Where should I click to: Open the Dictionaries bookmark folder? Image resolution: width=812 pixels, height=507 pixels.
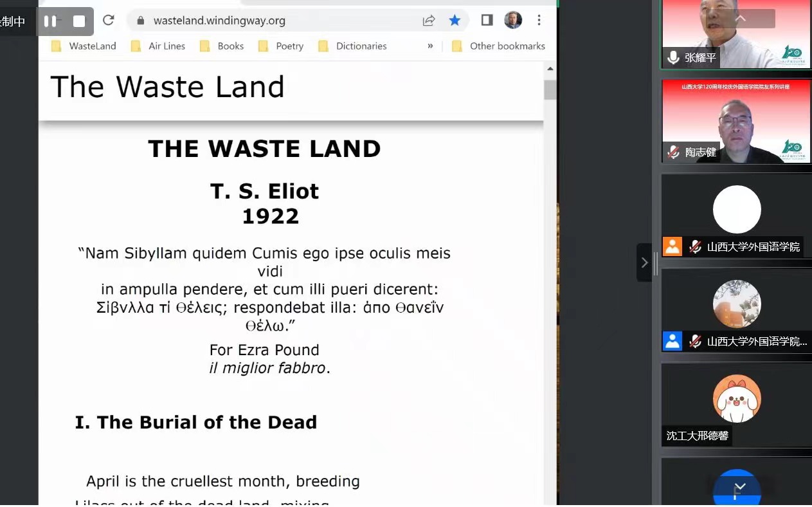353,46
